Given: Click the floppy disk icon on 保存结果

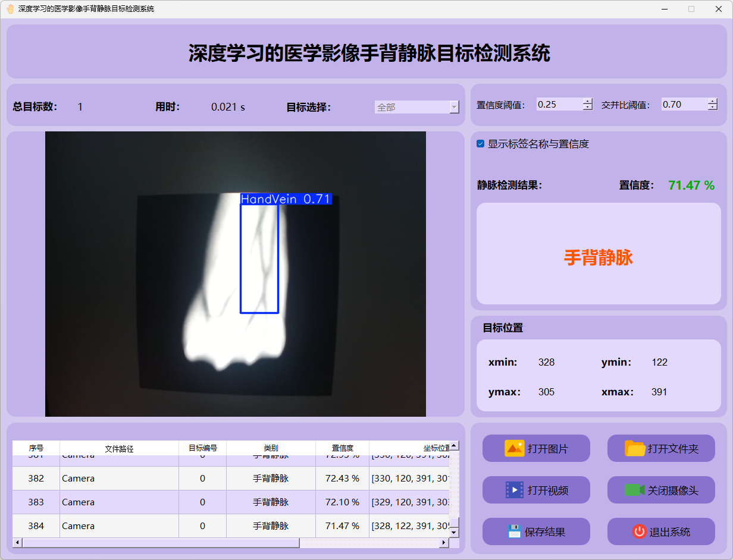Looking at the screenshot, I should (514, 531).
